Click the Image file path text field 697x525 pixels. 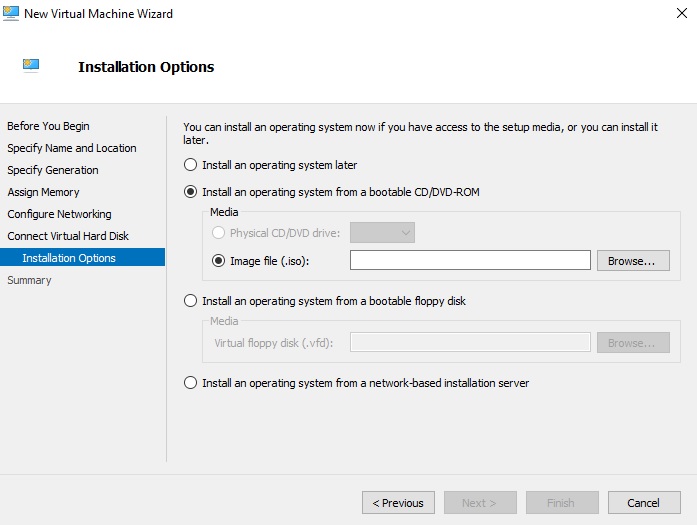coord(470,260)
